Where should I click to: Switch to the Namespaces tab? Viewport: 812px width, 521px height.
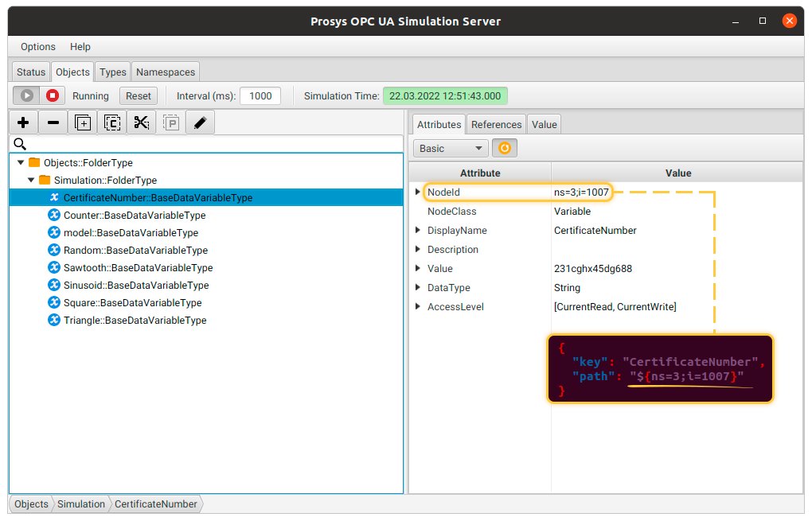pyautogui.click(x=166, y=72)
